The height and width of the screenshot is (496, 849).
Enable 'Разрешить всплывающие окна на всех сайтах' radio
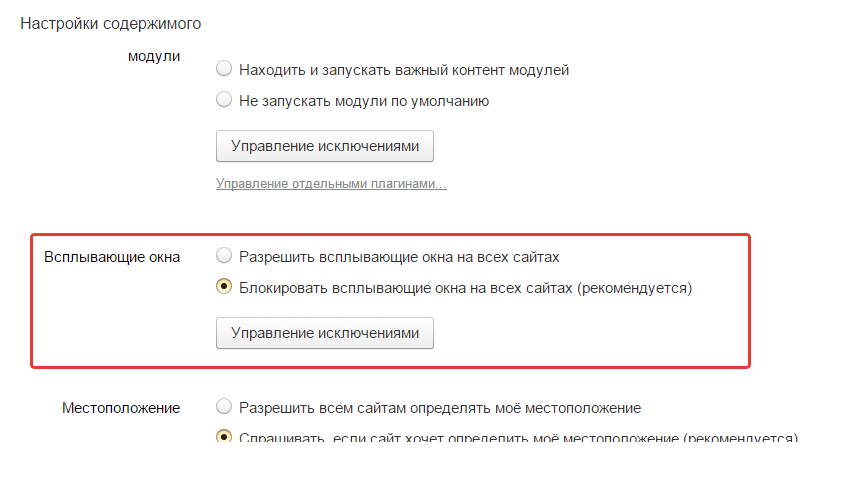coord(224,256)
